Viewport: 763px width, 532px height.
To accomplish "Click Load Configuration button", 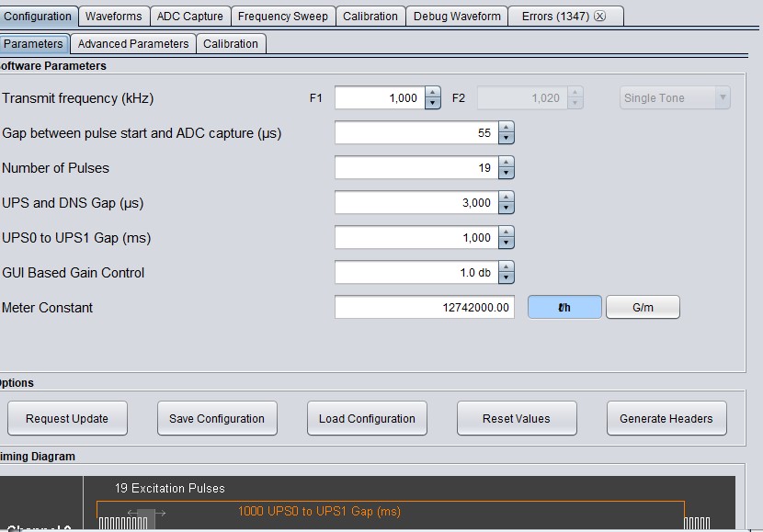I will point(367,418).
